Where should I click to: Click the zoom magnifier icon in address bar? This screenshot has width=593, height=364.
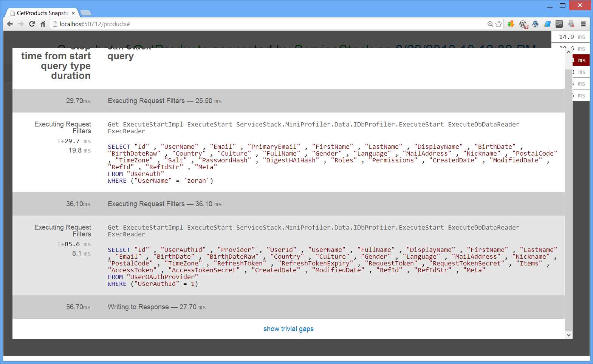tap(490, 24)
